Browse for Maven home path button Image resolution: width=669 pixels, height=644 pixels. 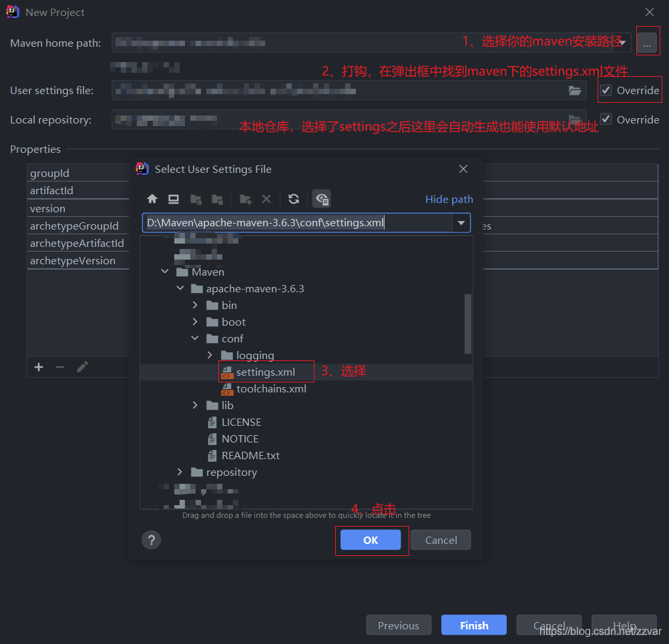(x=647, y=43)
